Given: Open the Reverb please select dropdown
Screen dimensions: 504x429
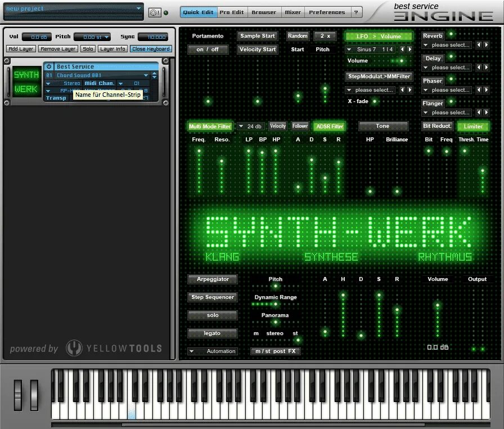Looking at the screenshot, I should coord(447,44).
